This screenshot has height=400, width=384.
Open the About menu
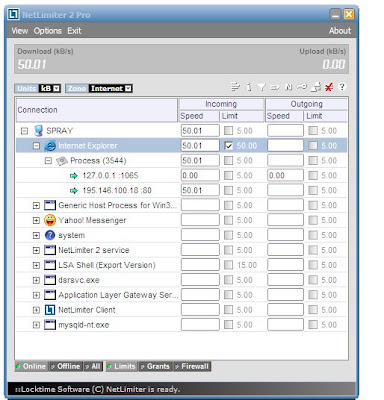point(340,31)
